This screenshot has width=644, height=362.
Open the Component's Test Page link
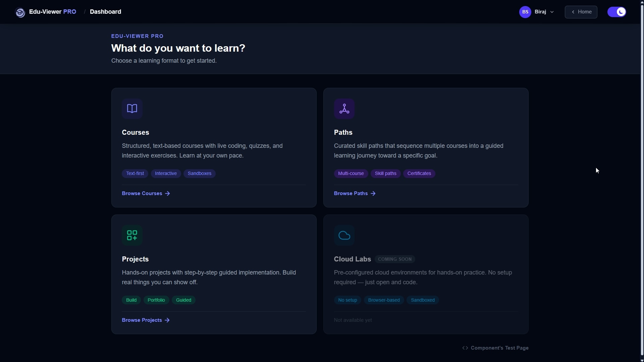(x=499, y=348)
